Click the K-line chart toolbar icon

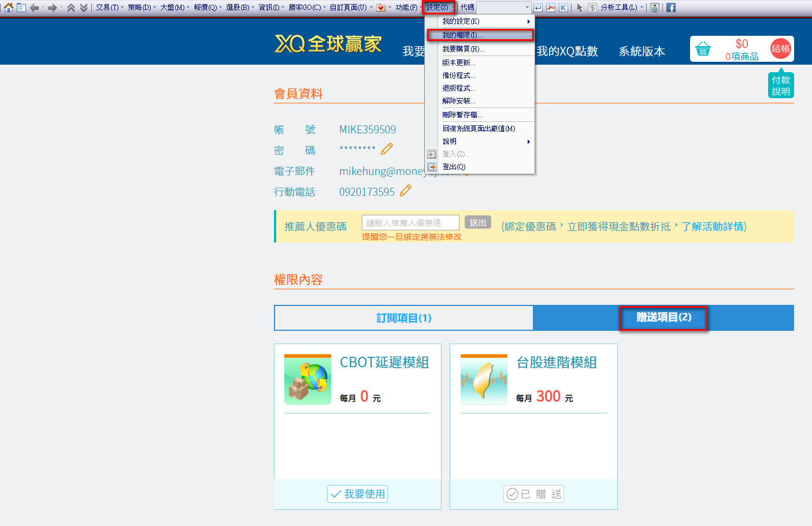click(x=563, y=8)
